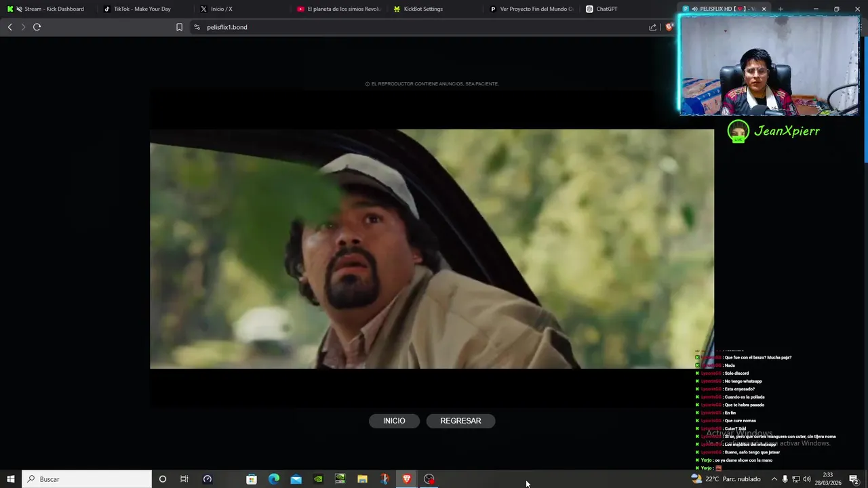
Task: Open microphone tray icon
Action: coord(785,479)
